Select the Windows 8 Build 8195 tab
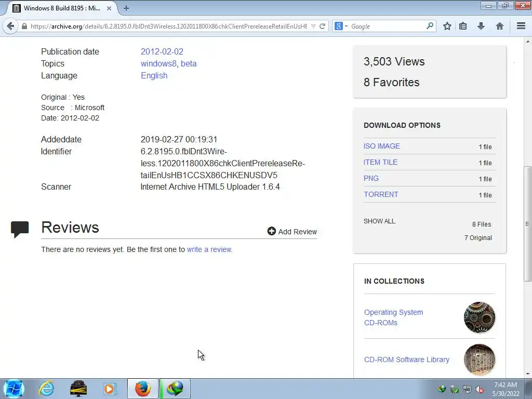The height and width of the screenshot is (399, 532). point(62,8)
